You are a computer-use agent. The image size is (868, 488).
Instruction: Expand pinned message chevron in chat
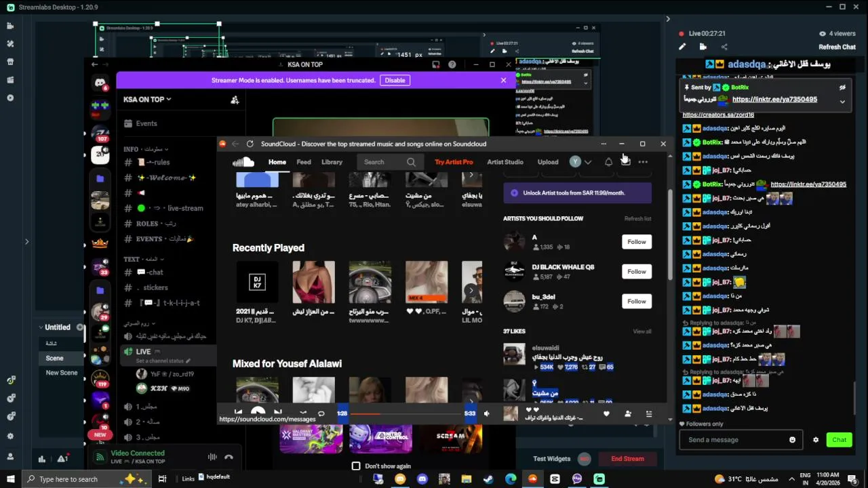click(842, 102)
